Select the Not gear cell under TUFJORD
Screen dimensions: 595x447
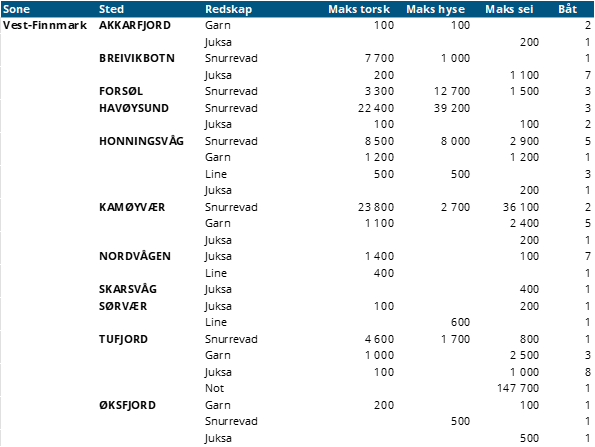[x=214, y=388]
